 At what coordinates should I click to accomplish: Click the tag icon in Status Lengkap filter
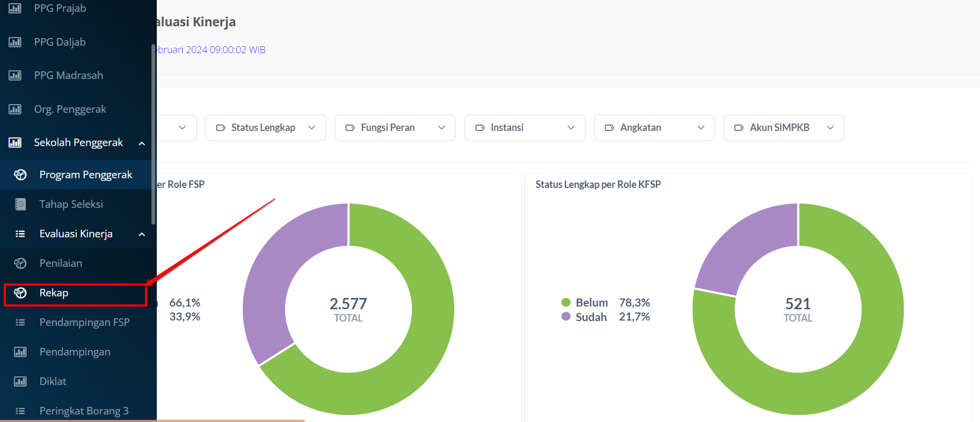coord(220,128)
